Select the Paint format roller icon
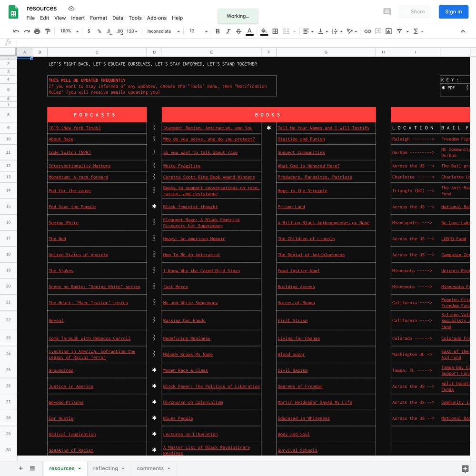The width and height of the screenshot is (476, 476). pos(48,31)
